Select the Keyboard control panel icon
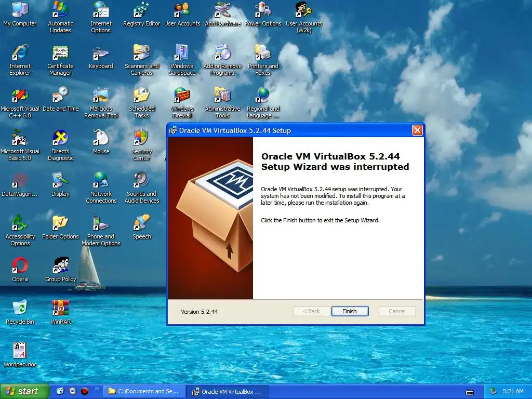The height and width of the screenshot is (399, 532). [x=101, y=57]
